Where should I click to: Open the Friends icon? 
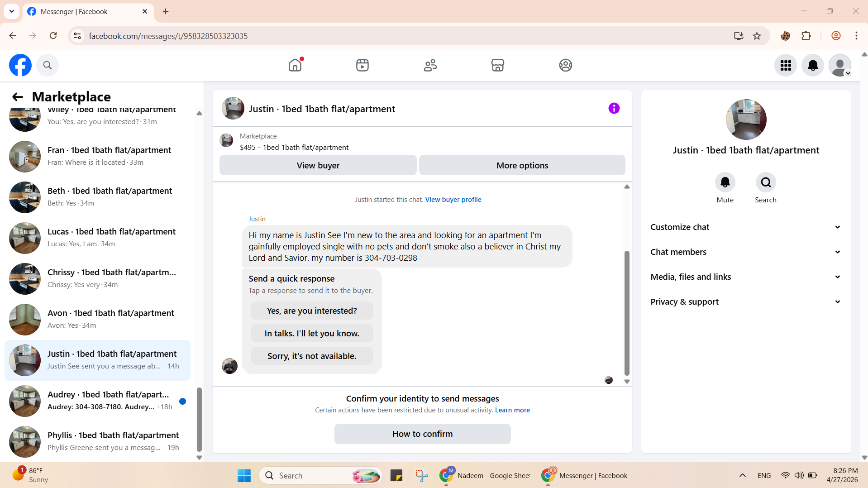pyautogui.click(x=430, y=65)
